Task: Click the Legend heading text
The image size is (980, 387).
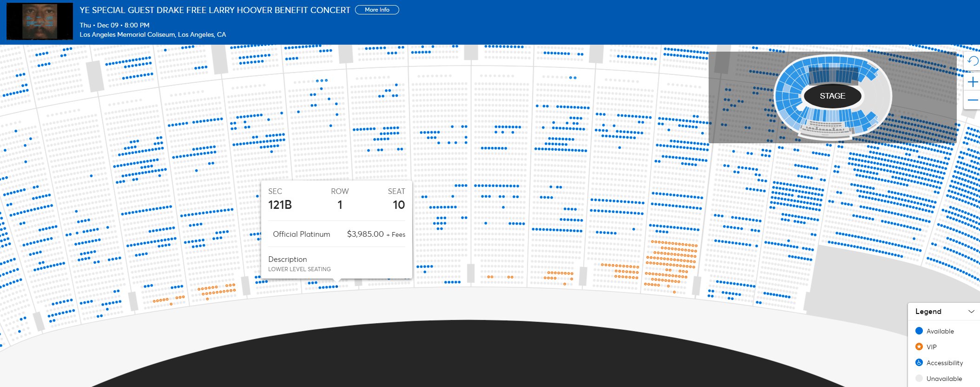Action: pyautogui.click(x=928, y=312)
